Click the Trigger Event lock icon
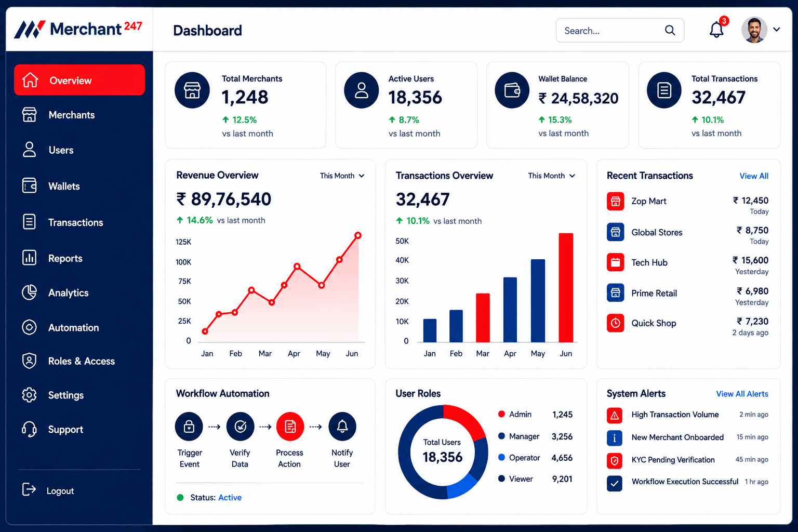 pos(189,427)
